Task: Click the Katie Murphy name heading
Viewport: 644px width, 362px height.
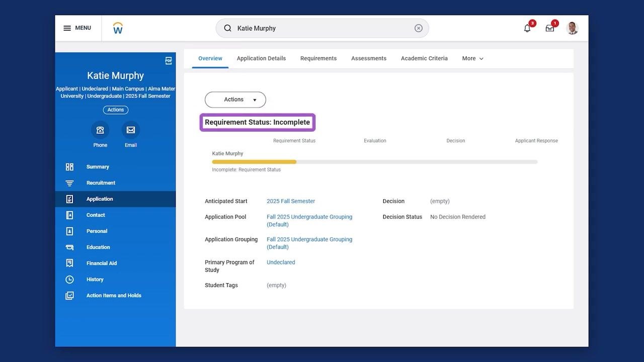Action: 116,75
